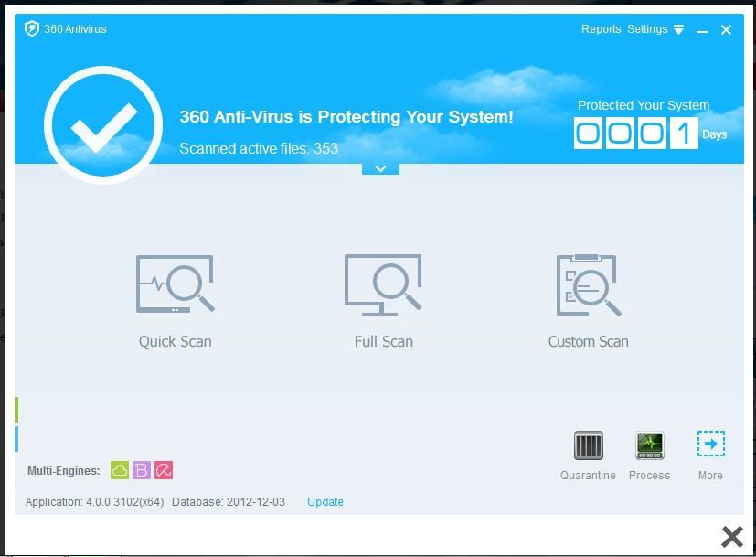Click the large checkmark protection status icon
The height and width of the screenshot is (557, 756).
coord(103,125)
